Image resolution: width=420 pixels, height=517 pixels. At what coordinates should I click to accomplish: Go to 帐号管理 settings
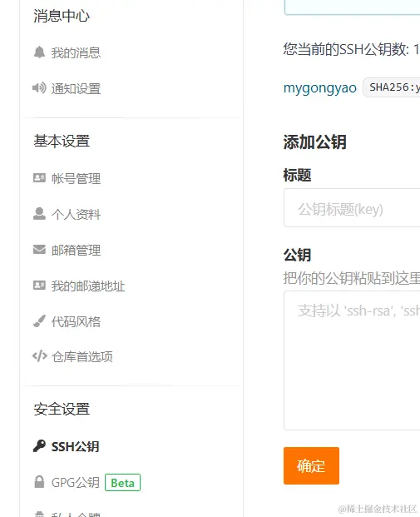(x=76, y=178)
